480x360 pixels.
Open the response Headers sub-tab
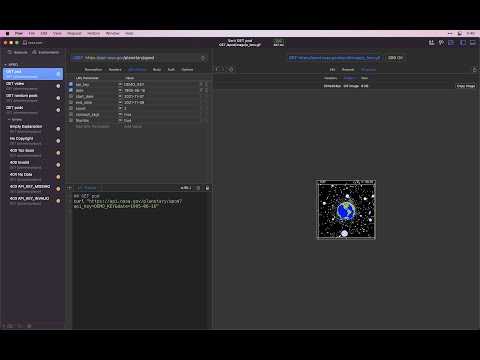330,78
